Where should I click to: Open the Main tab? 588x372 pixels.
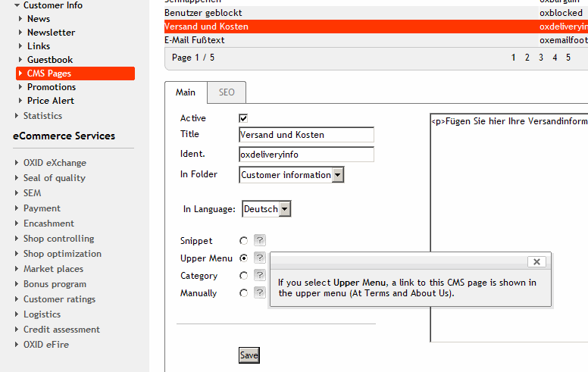(186, 92)
